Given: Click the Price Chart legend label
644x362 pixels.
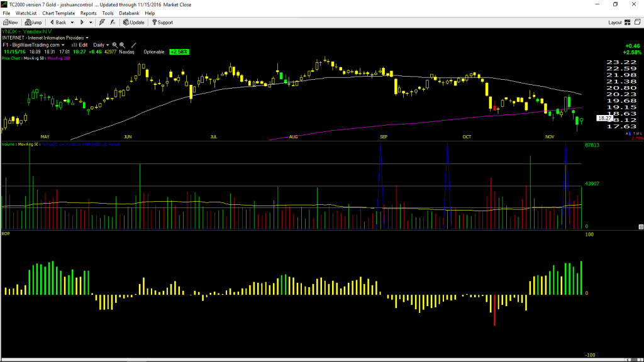Looking at the screenshot, I should [11, 58].
